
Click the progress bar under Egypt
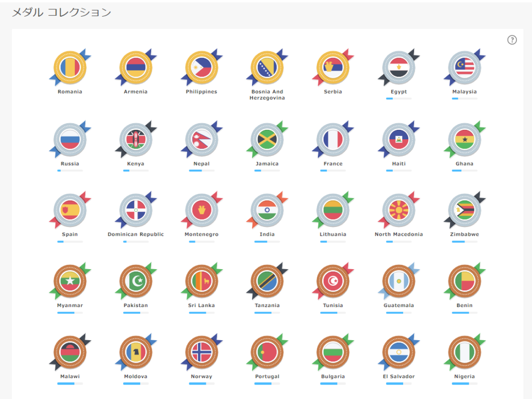tap(398, 98)
